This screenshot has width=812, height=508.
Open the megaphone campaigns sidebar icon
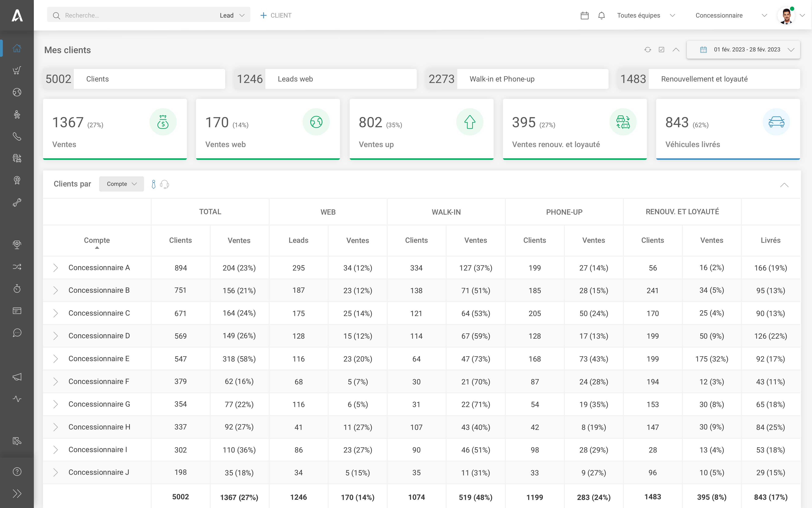tap(17, 377)
